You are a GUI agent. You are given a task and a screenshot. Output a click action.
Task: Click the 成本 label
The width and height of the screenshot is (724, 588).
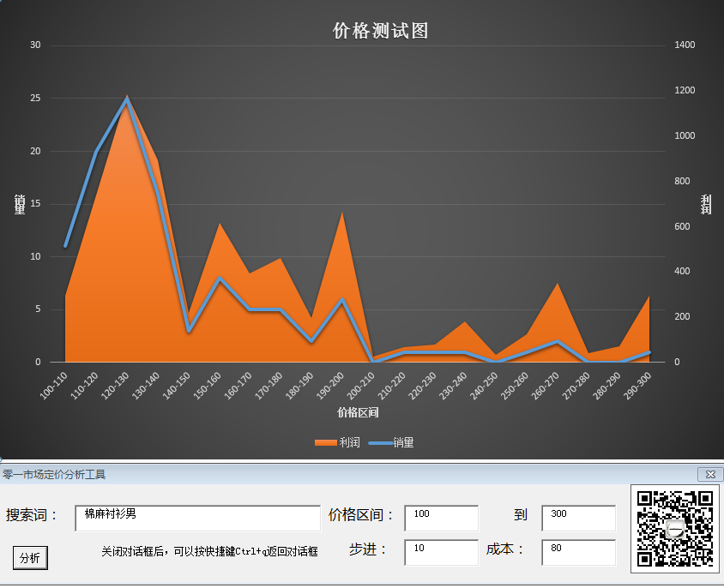[x=504, y=549]
